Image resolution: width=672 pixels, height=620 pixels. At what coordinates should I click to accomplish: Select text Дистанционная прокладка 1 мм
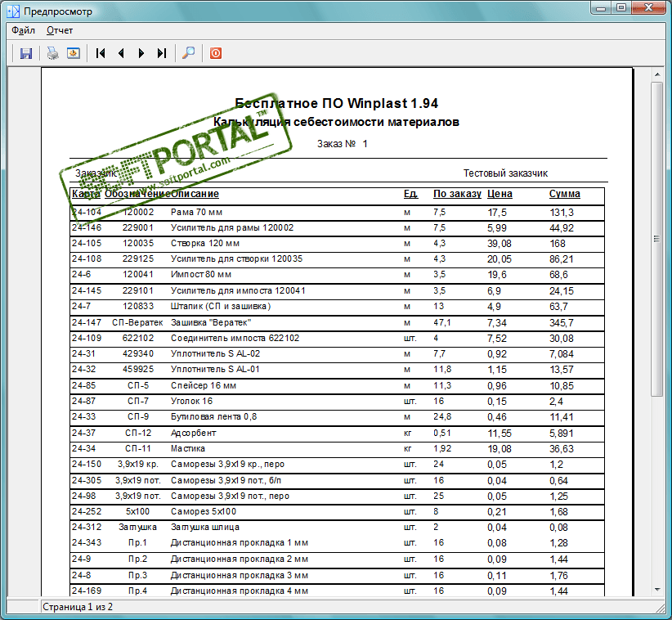240,543
